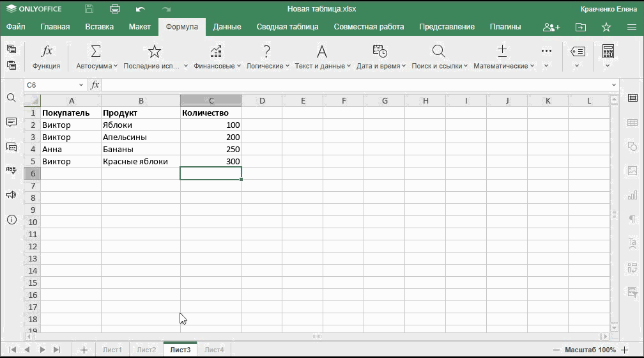Open table settings in right sidebar

click(632, 123)
